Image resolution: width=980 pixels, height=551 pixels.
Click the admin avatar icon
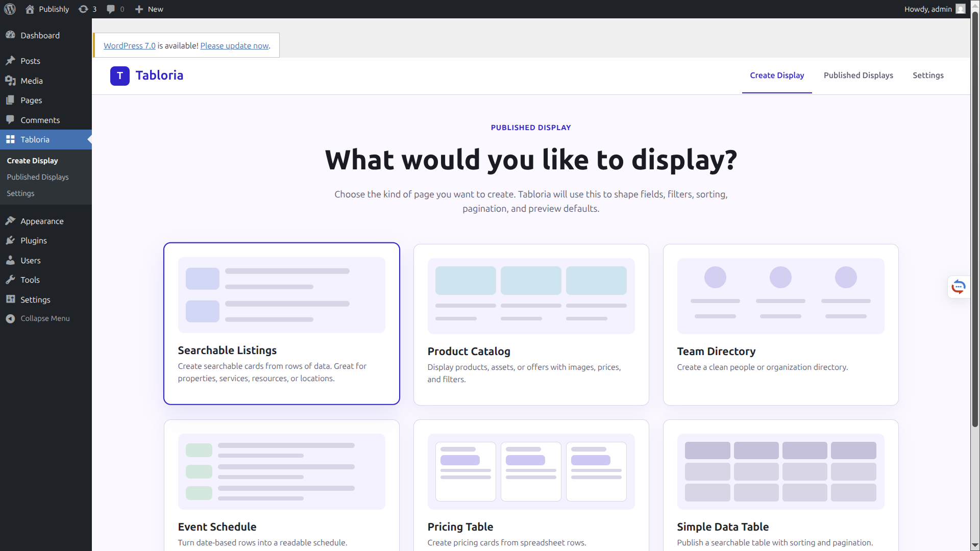[x=960, y=9]
